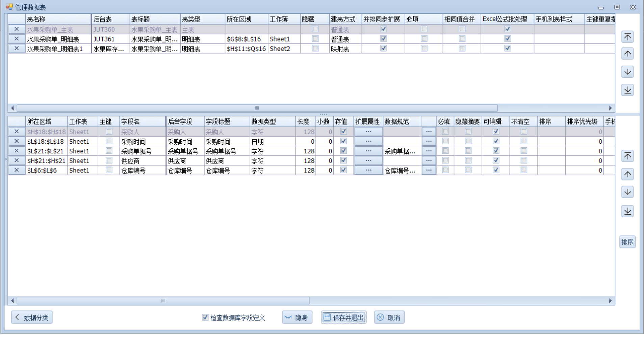
Task: Uncheck 存值 checkbox for 仓库编号 field
Action: [343, 170]
